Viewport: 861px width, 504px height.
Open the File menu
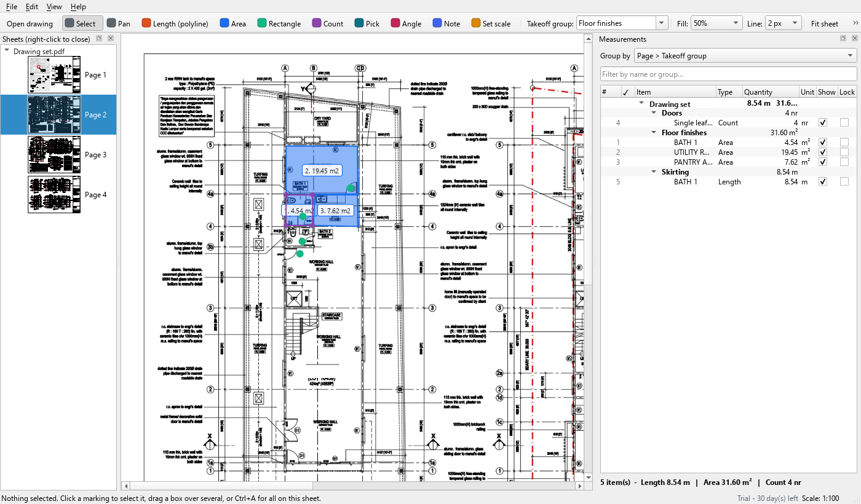12,6
